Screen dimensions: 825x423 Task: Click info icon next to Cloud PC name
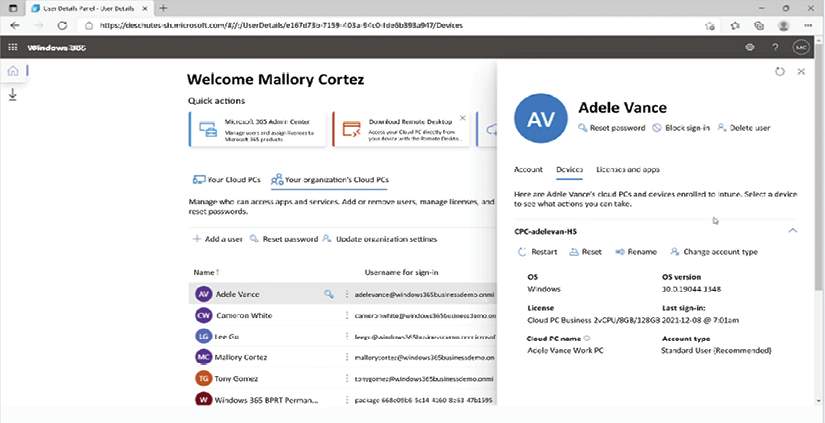coord(587,339)
